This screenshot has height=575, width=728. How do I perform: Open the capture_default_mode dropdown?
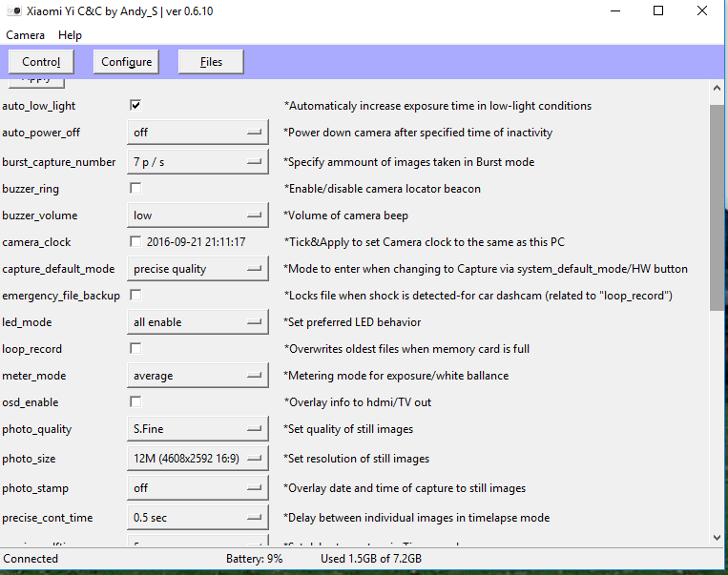pos(198,269)
